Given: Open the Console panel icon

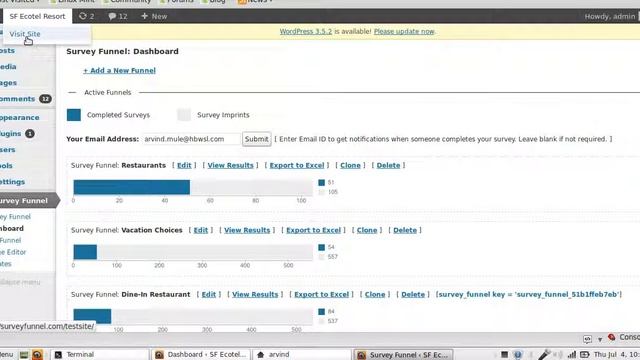Looking at the screenshot, I should coord(611,337).
